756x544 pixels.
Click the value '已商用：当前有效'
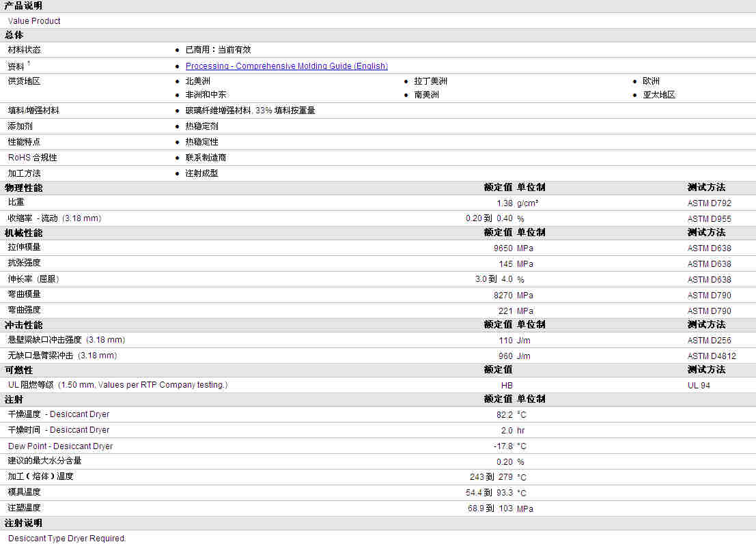(218, 50)
